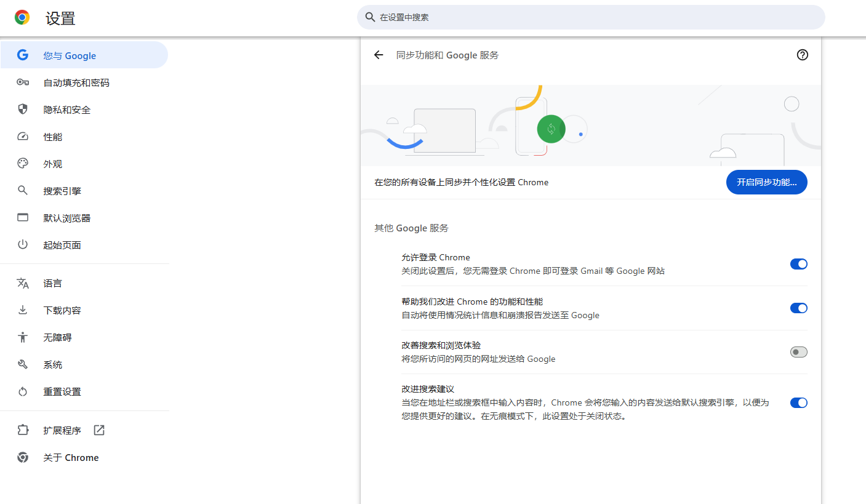Click the sync illustration banner
The width and height of the screenshot is (866, 504).
(591, 126)
